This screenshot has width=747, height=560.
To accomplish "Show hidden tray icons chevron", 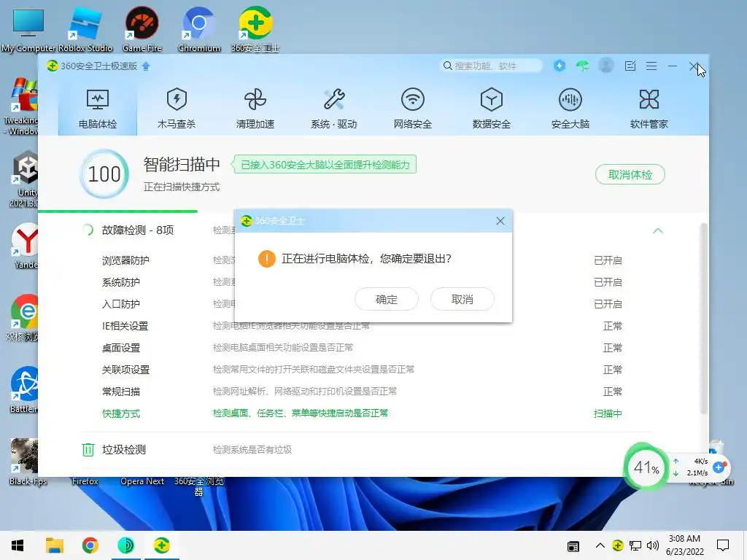I will [x=600, y=545].
